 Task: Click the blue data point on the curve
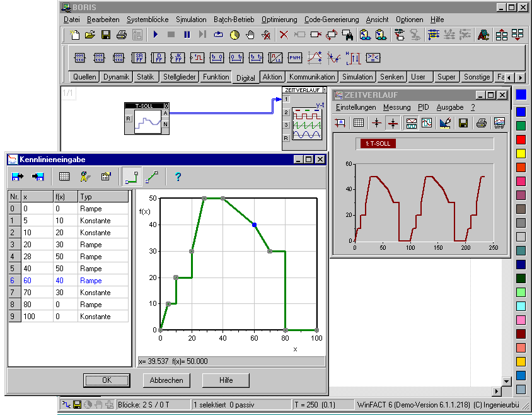(x=254, y=225)
